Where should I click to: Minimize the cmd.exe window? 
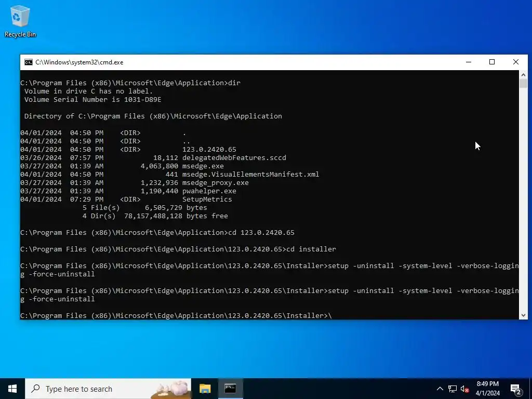tap(469, 62)
